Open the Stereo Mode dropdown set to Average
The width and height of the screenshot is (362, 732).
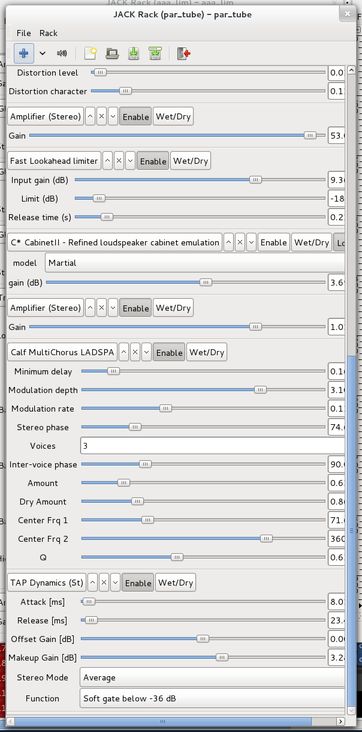point(213,677)
